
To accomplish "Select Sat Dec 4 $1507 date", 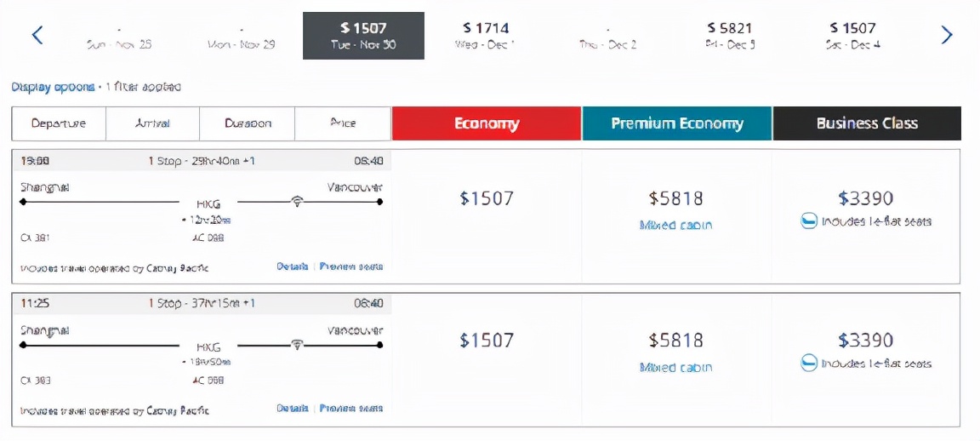I will pos(852,36).
